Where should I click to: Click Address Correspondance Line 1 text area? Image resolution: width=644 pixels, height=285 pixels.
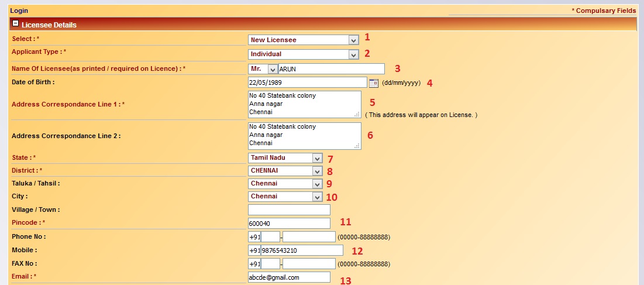click(304, 104)
